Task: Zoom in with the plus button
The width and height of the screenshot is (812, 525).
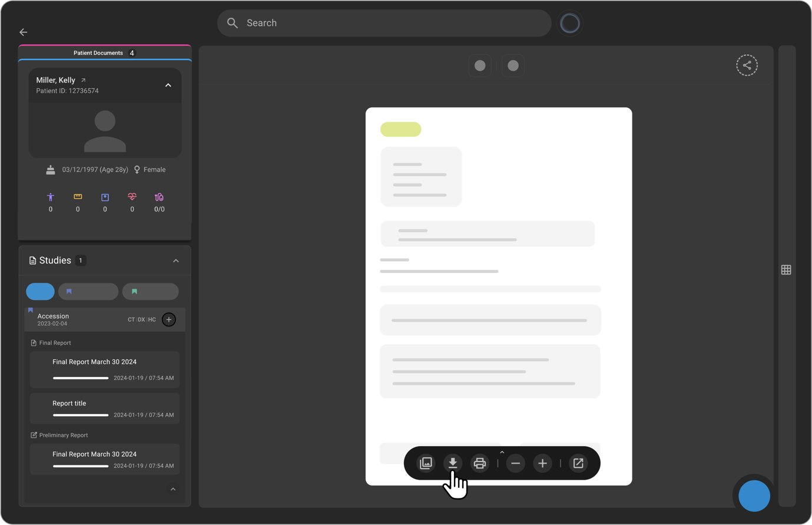Action: (542, 463)
